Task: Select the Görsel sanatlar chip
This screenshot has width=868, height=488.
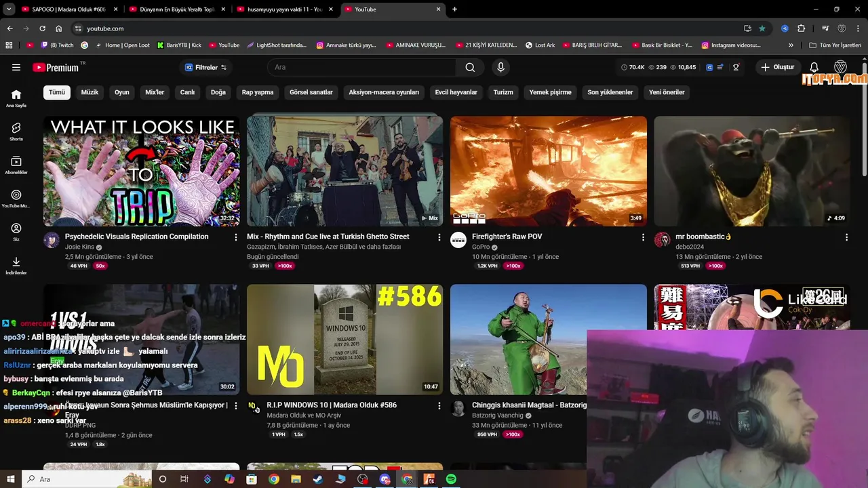Action: [x=311, y=92]
